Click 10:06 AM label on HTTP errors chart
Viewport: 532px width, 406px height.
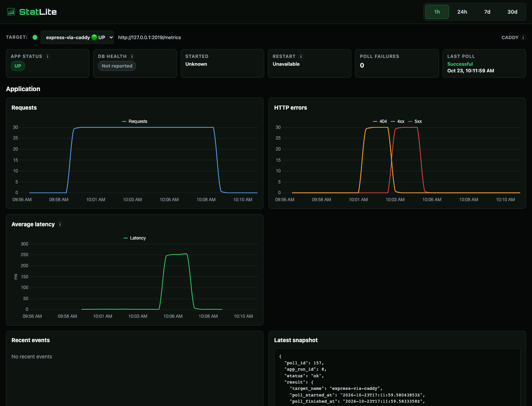click(x=432, y=200)
